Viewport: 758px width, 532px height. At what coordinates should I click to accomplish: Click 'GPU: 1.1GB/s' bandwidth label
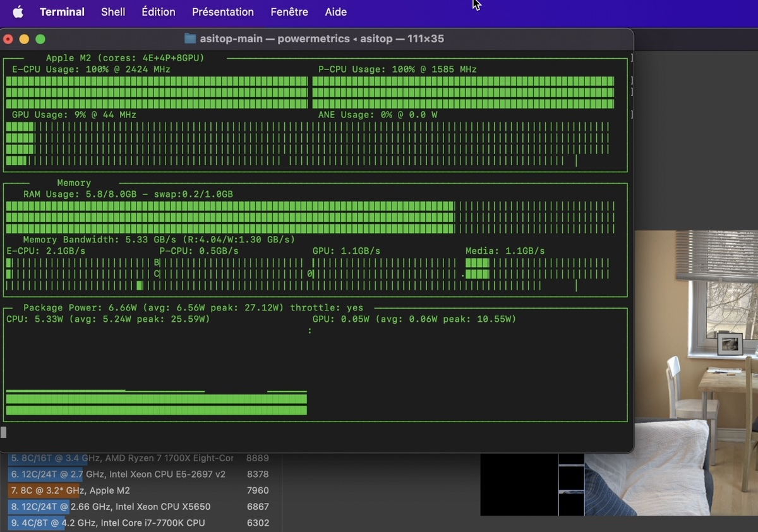point(346,251)
